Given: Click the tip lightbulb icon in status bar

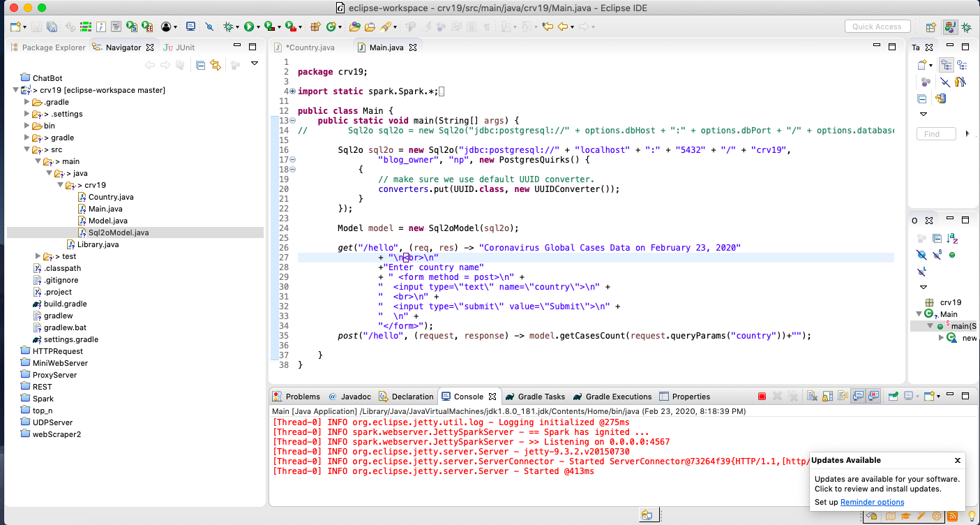Looking at the screenshot, I should point(970,517).
